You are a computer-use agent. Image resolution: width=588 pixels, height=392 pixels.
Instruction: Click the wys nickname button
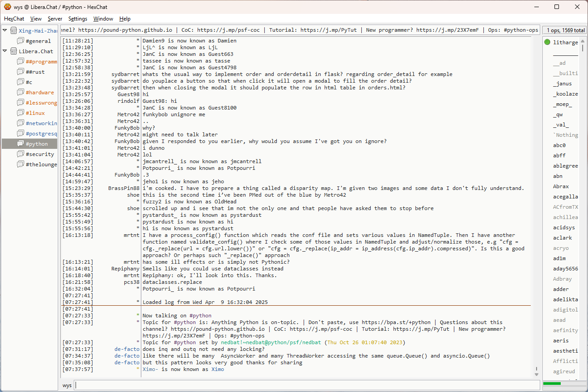coord(67,385)
